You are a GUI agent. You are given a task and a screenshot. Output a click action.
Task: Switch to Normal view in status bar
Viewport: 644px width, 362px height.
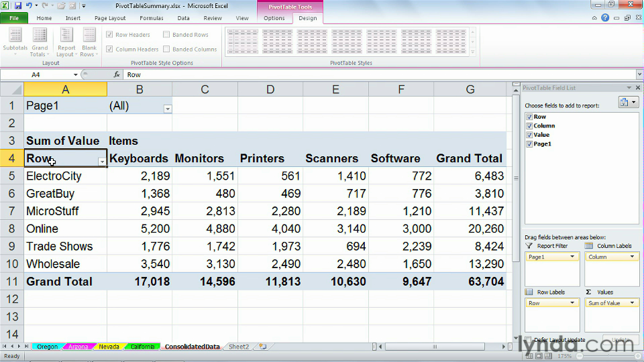(529, 356)
